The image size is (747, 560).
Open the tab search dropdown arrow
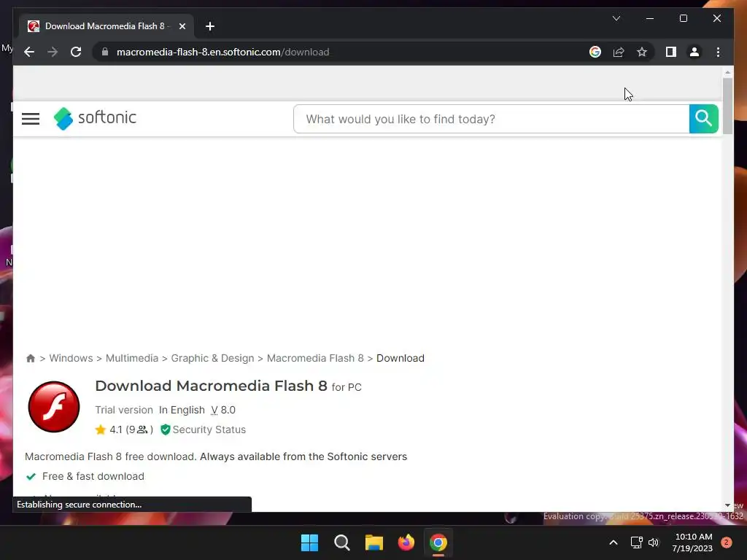(x=616, y=18)
